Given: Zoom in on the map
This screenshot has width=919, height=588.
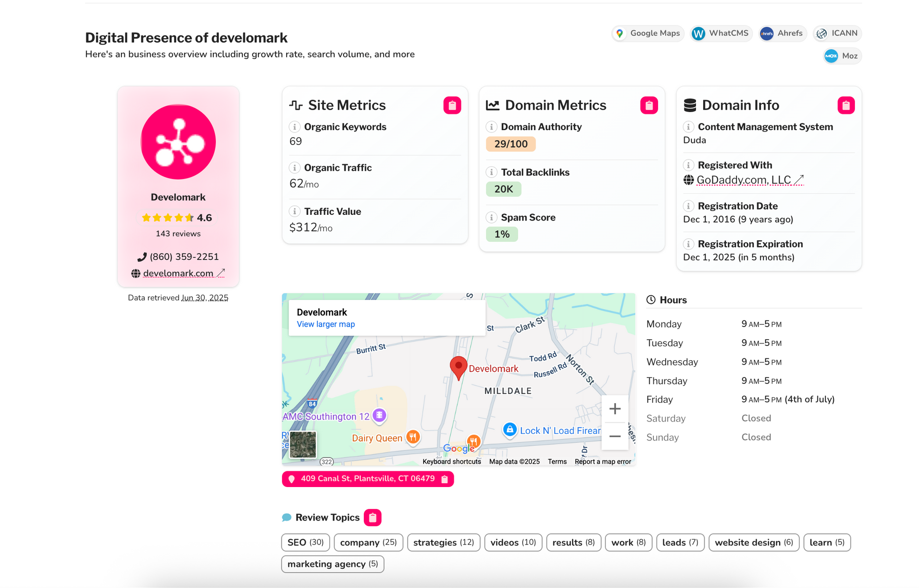Looking at the screenshot, I should point(615,409).
